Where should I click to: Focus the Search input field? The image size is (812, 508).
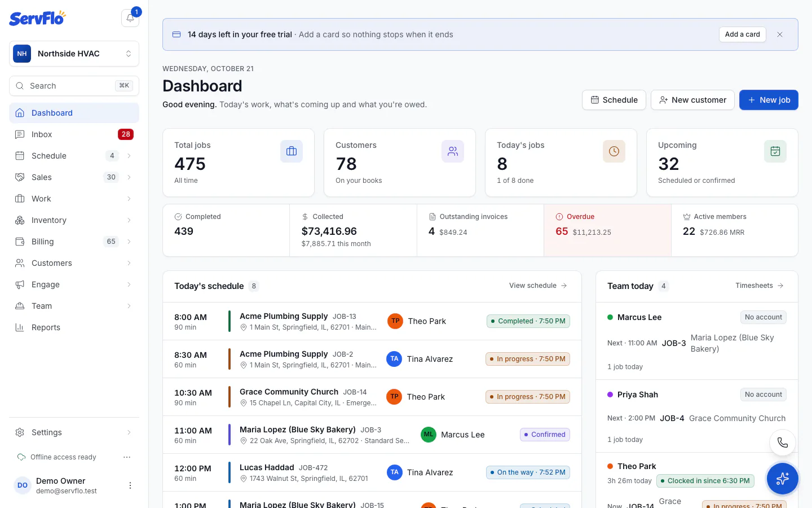coord(74,86)
